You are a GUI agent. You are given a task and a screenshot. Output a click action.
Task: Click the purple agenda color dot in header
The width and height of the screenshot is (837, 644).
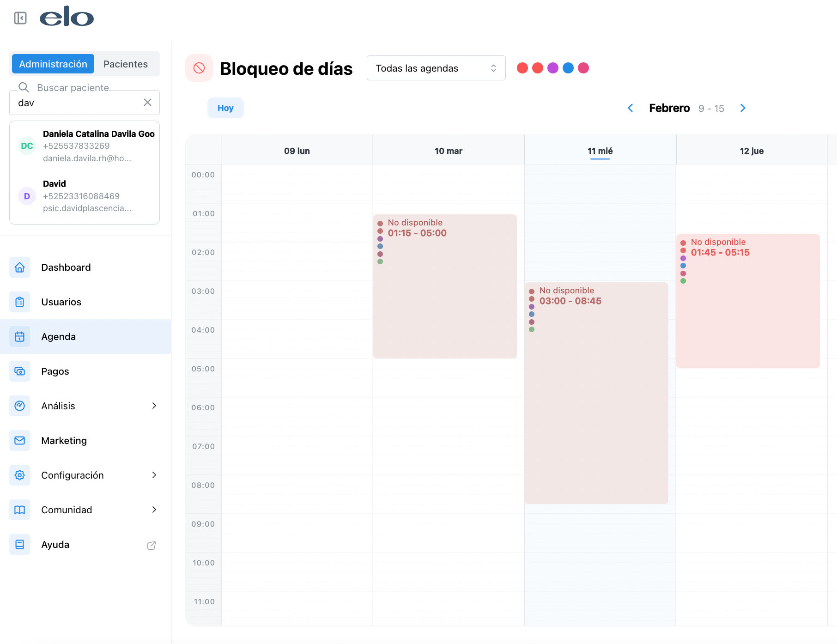point(552,68)
